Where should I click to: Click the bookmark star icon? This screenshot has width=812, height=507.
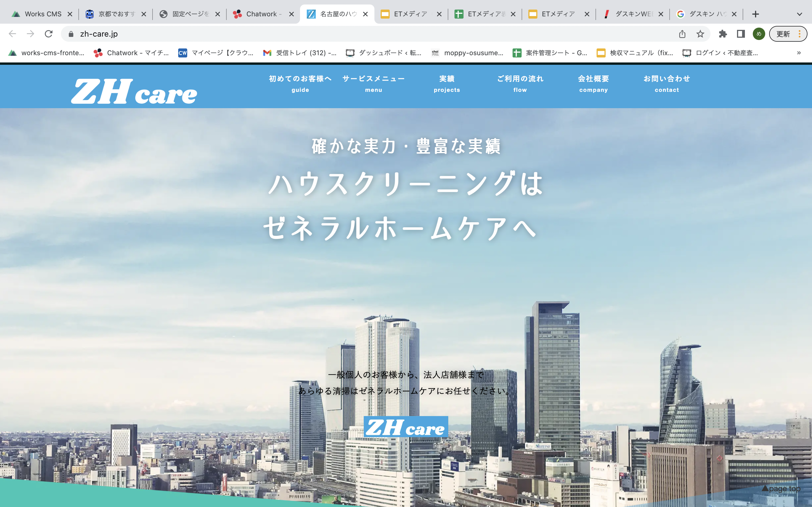pyautogui.click(x=700, y=34)
